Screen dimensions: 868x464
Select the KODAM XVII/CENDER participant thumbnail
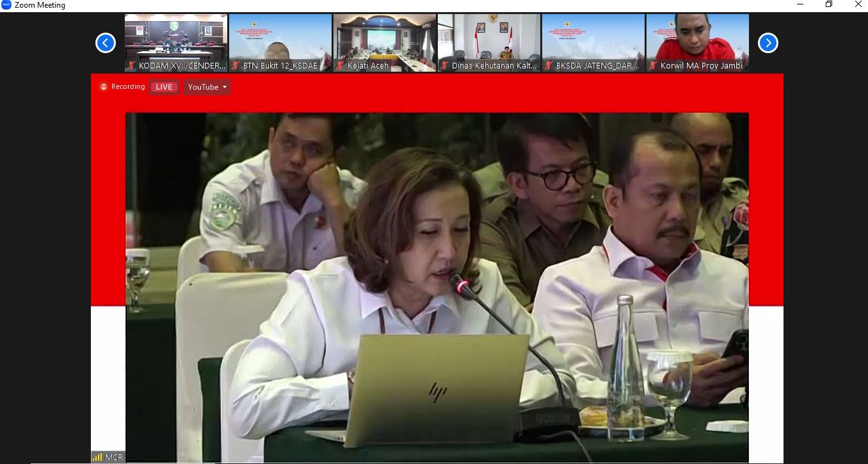(176, 38)
